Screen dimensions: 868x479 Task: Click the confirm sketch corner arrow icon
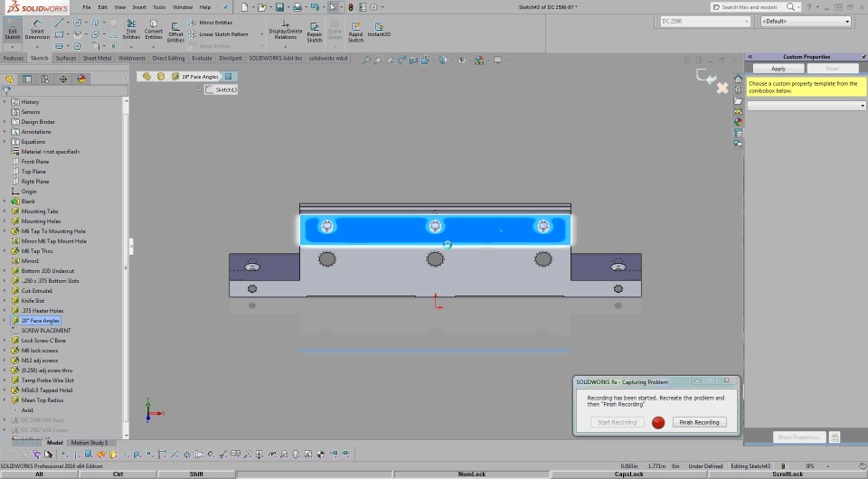point(706,76)
